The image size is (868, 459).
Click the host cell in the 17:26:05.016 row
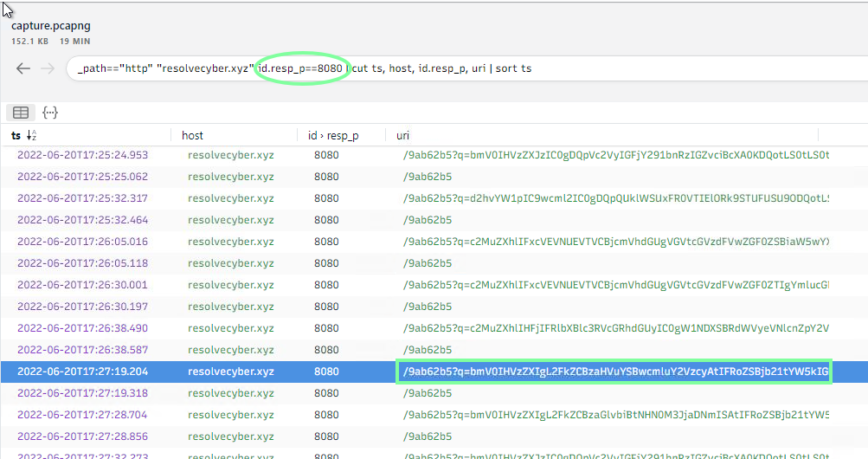click(x=230, y=242)
